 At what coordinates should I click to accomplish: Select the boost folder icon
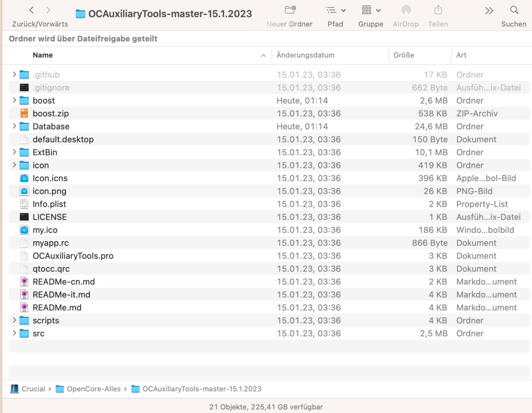24,100
